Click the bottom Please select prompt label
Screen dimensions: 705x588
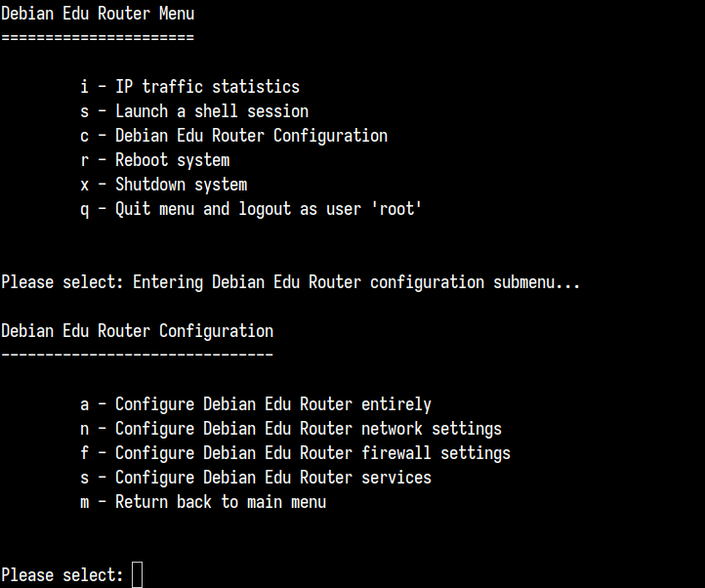[62, 575]
